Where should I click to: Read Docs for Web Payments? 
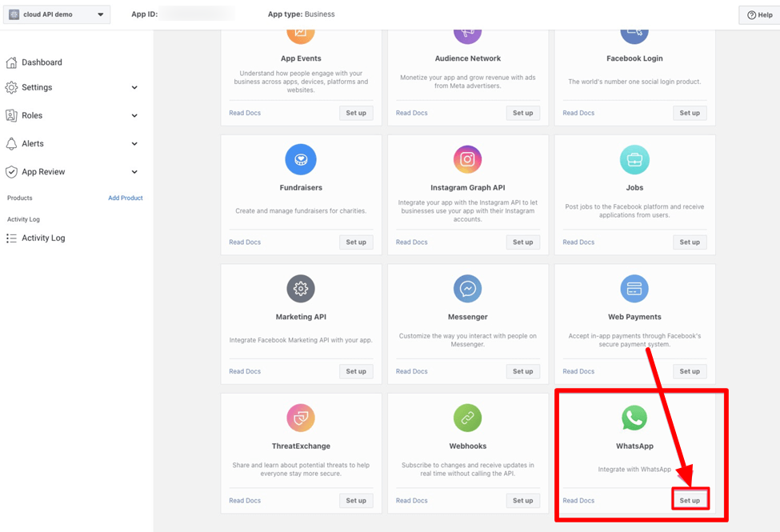578,371
